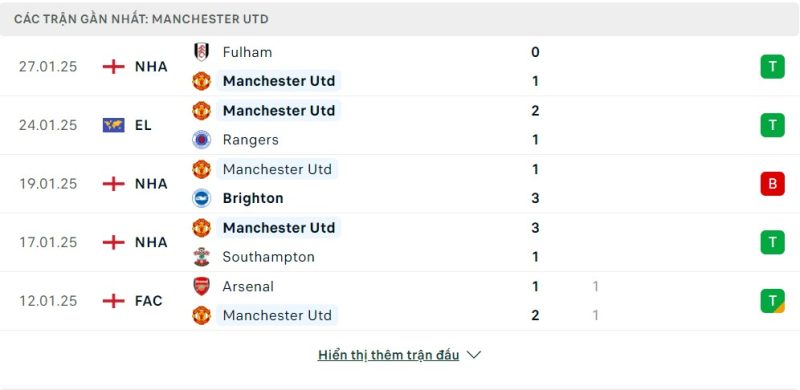Click the T badge on Arsenal match
800x390 pixels.
pyautogui.click(x=772, y=301)
